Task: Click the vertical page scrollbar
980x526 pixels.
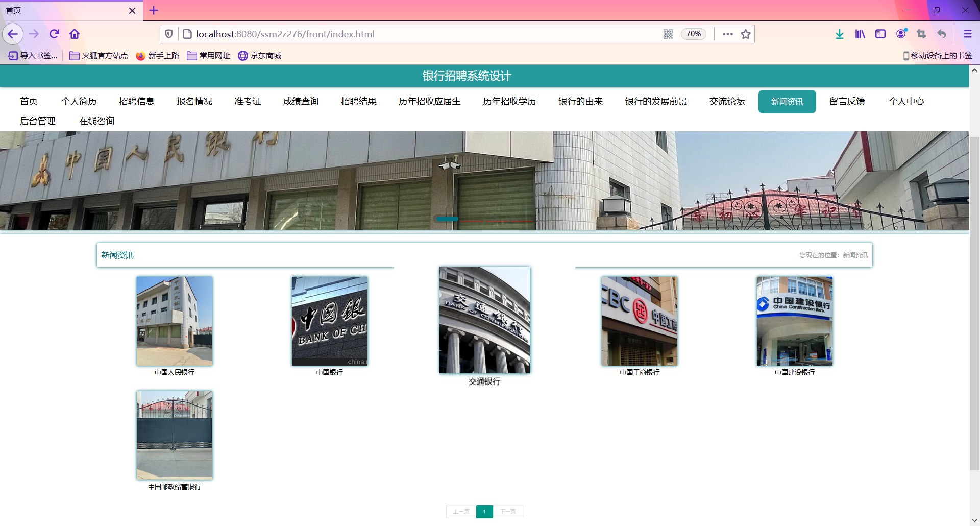Action: coord(974,304)
